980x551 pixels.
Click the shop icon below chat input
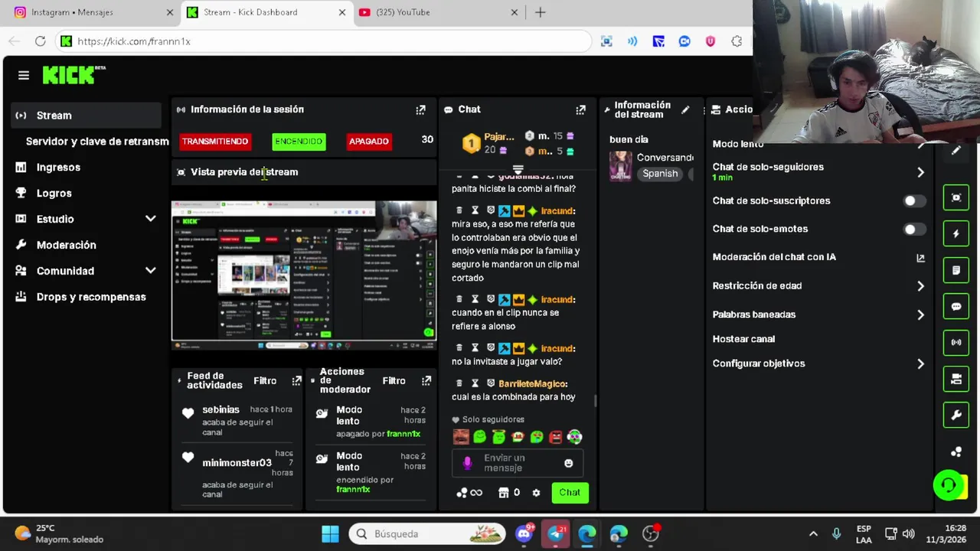(503, 493)
